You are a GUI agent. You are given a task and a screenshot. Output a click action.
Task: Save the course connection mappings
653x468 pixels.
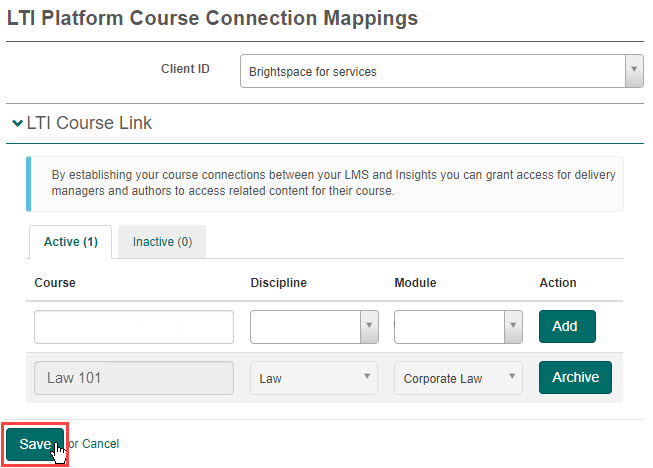click(x=34, y=444)
